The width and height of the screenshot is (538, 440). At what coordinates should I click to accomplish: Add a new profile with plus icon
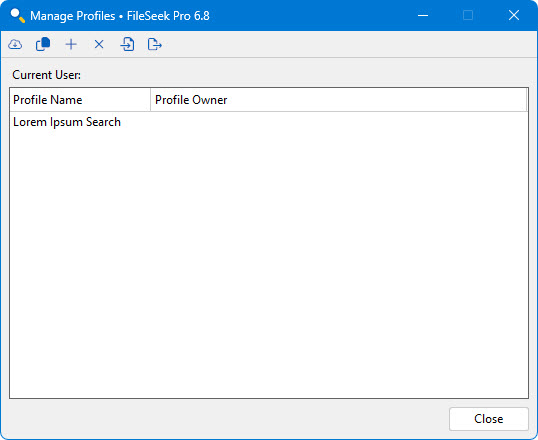point(71,44)
